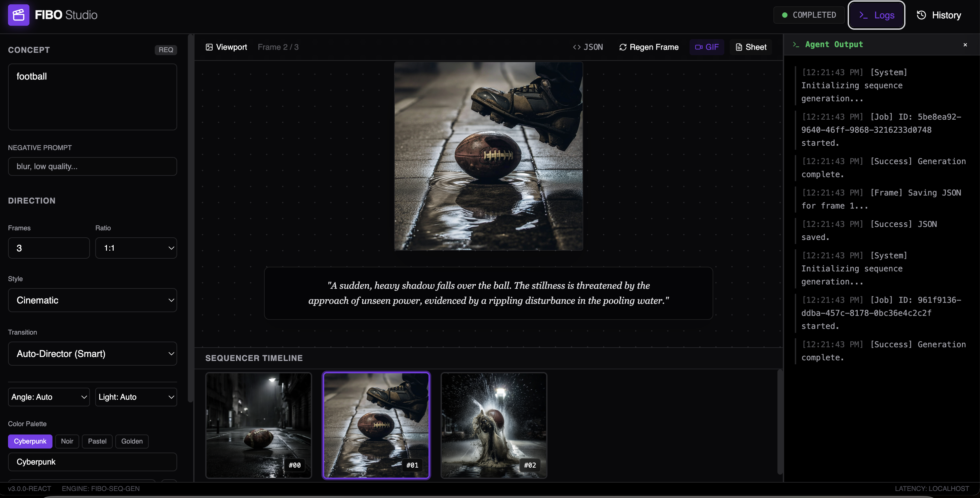980x498 pixels.
Task: Click the negative prompt input field
Action: pyautogui.click(x=93, y=166)
